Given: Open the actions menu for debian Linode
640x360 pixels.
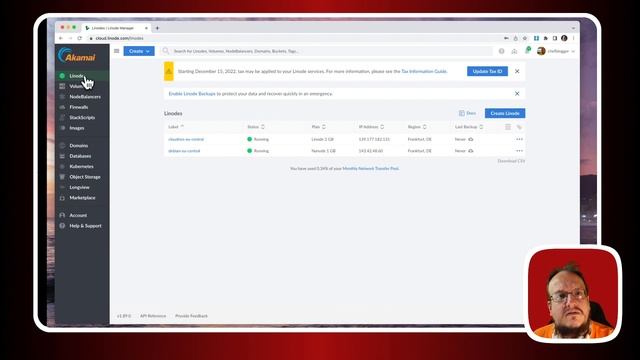Looking at the screenshot, I should (x=519, y=151).
